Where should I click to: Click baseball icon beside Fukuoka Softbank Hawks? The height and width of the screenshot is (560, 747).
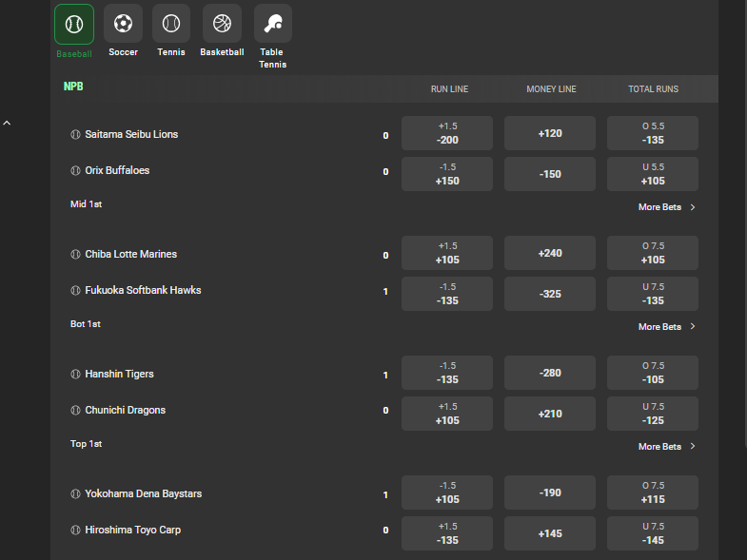click(75, 290)
